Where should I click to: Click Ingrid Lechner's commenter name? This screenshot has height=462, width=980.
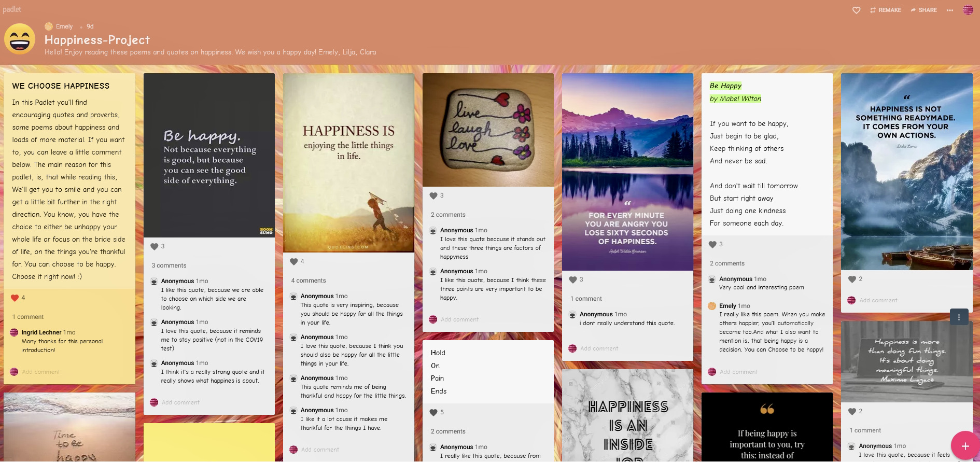41,332
